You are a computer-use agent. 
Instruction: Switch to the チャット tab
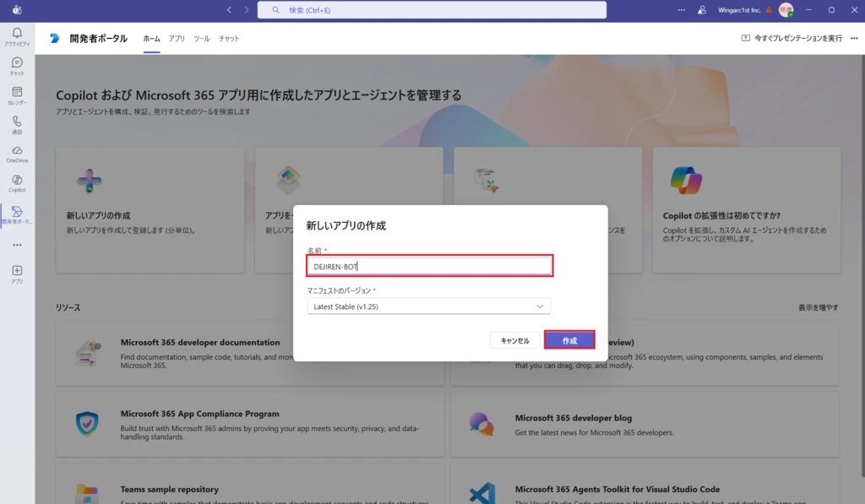click(229, 39)
